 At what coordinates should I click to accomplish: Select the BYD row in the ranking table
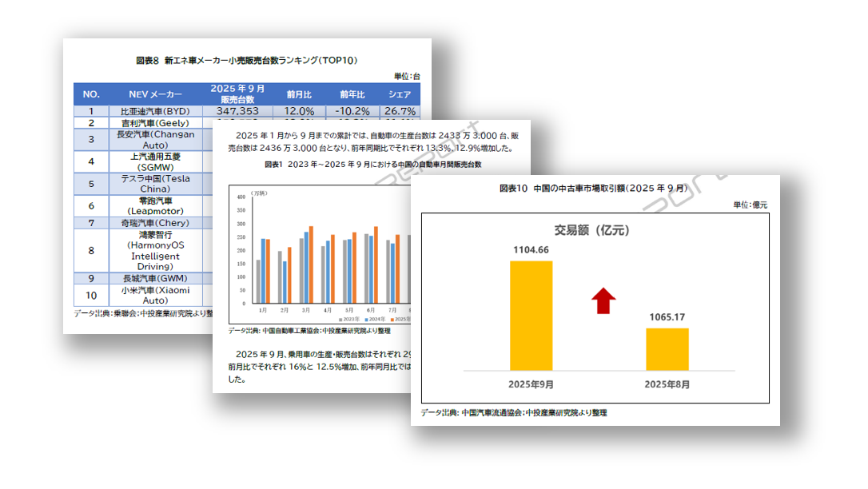154,112
